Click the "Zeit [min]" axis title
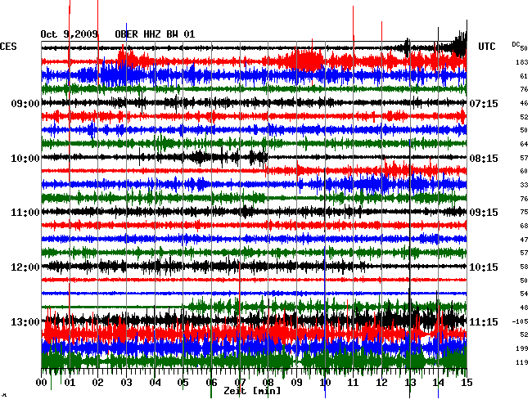This screenshot has height=404, width=532. 252,391
